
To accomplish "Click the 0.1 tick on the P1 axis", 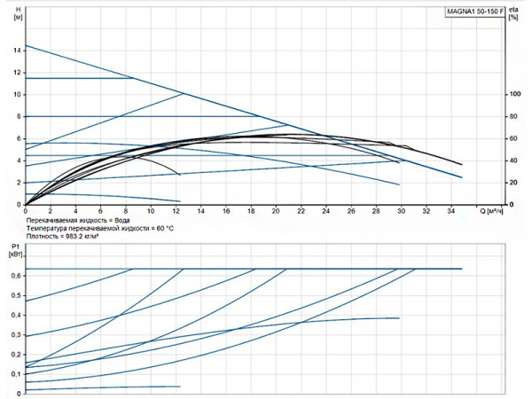I will pos(15,373).
